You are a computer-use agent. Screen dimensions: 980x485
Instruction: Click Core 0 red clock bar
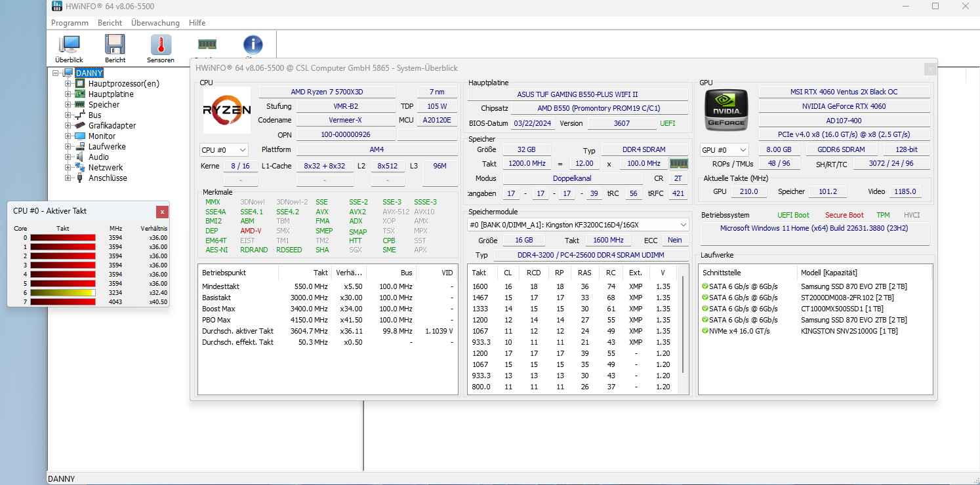pyautogui.click(x=63, y=238)
